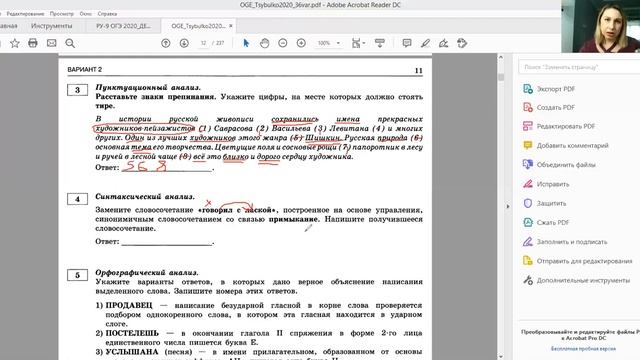Click the bookmark star icon

click(x=15, y=43)
